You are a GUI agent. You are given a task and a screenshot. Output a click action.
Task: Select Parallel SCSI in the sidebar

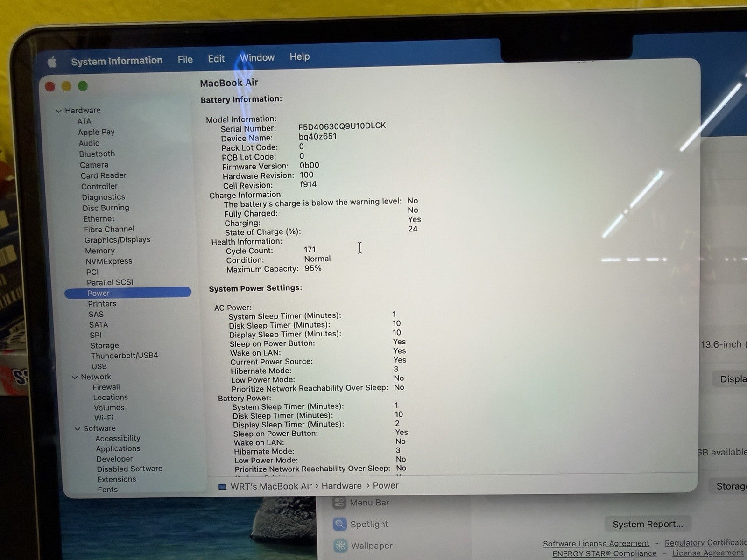110,282
